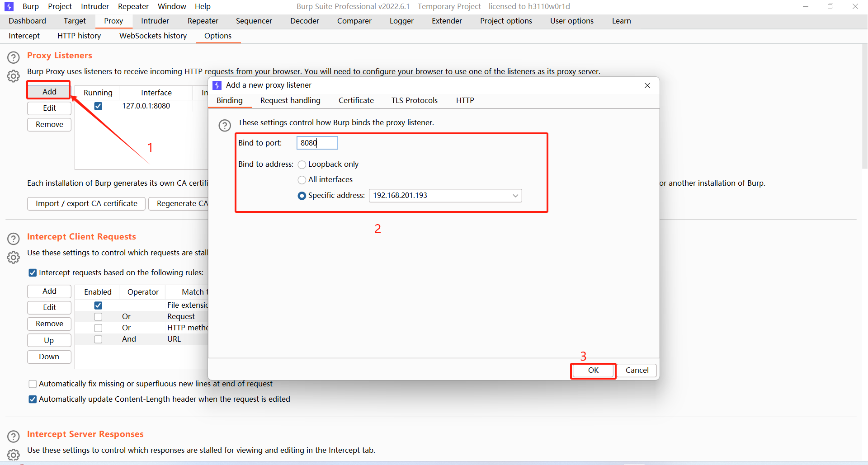
Task: Open the HTTP history sub-tab
Action: pos(79,36)
